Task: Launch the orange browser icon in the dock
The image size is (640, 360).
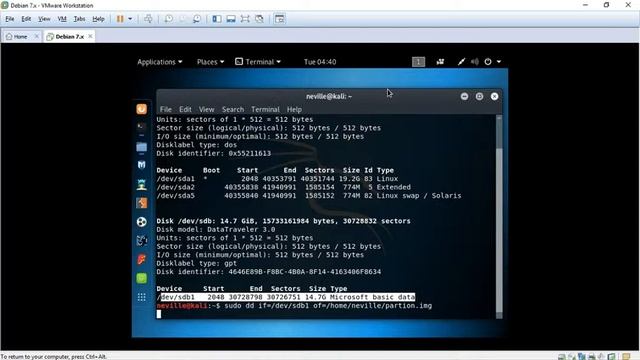Action: tap(142, 109)
